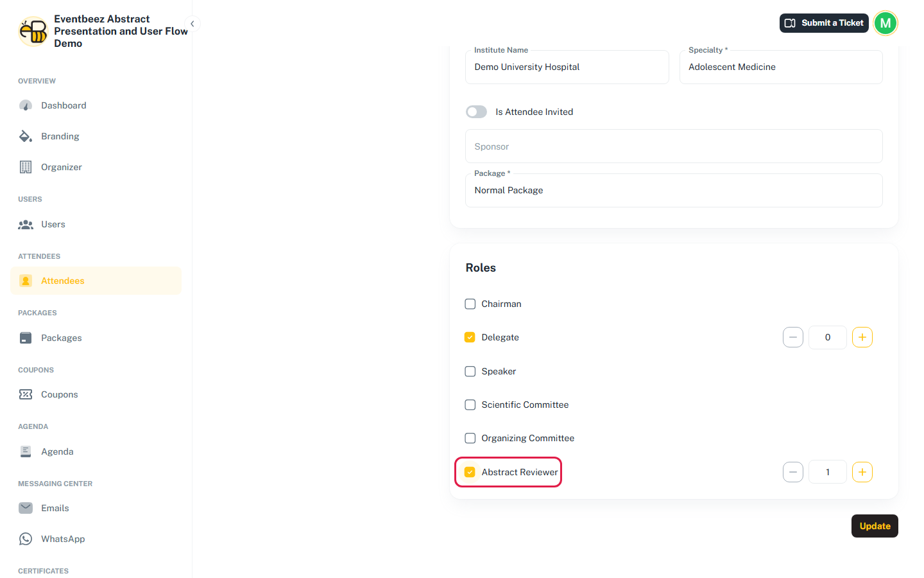The image size is (924, 578).
Task: Click the Emails envelope icon
Action: pos(26,508)
